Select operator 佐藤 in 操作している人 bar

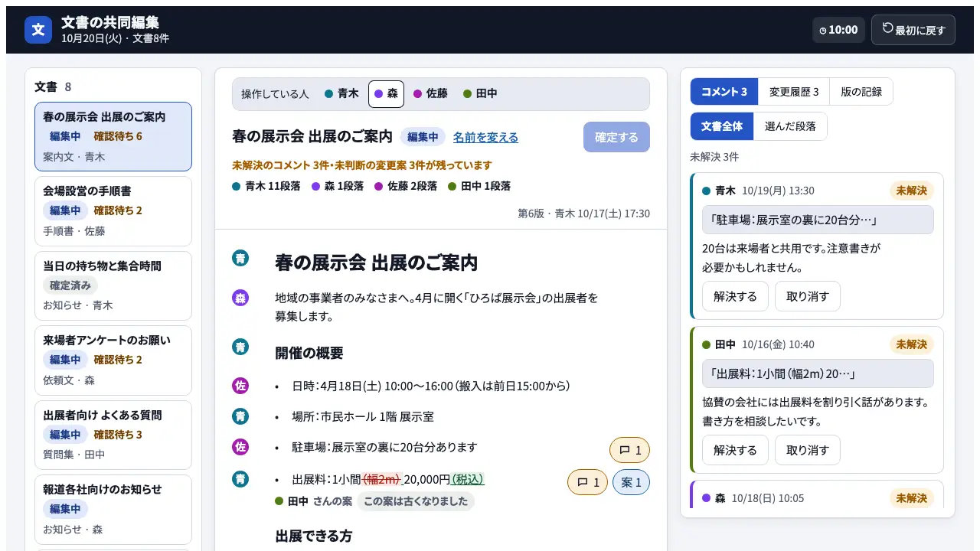(430, 93)
